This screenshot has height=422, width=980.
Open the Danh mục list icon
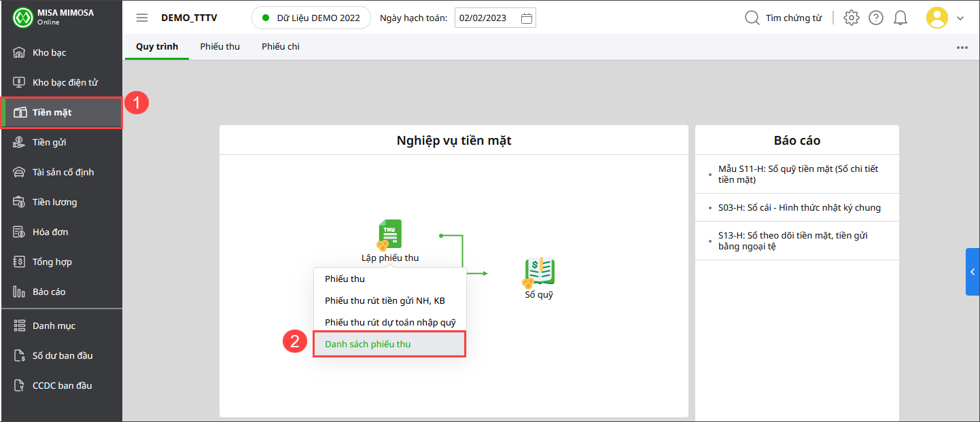click(19, 326)
